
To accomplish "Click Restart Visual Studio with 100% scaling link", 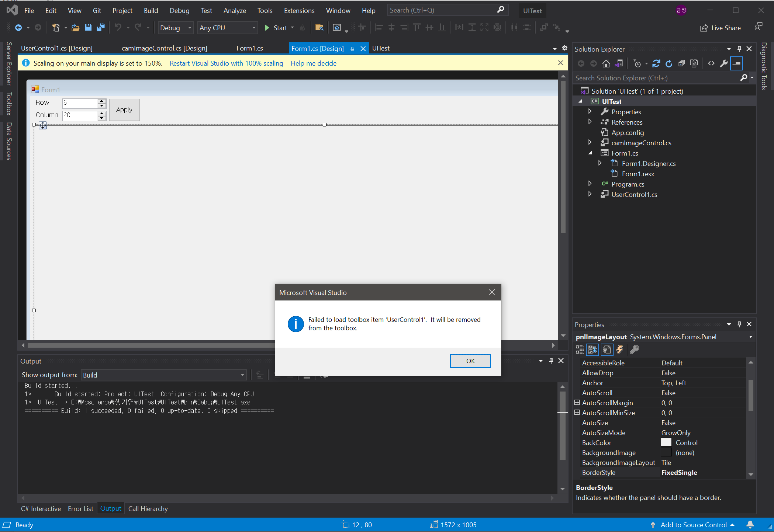I will tap(226, 63).
